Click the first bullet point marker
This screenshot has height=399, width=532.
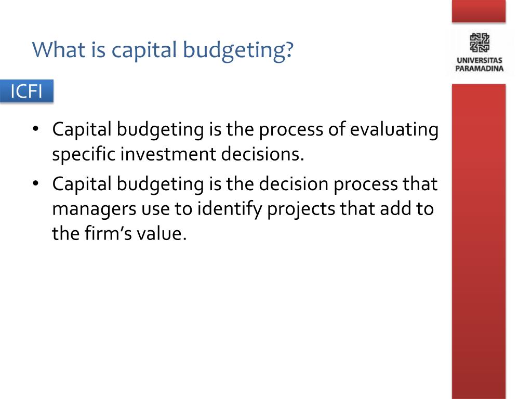[36, 129]
